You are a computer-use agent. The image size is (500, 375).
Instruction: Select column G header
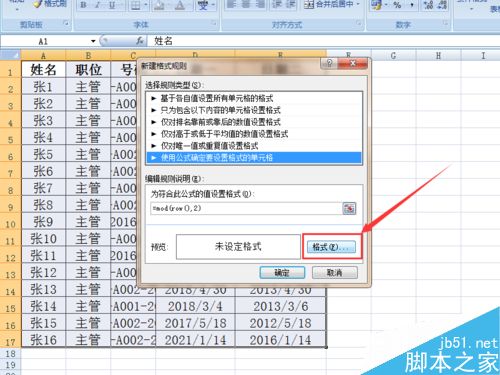394,55
